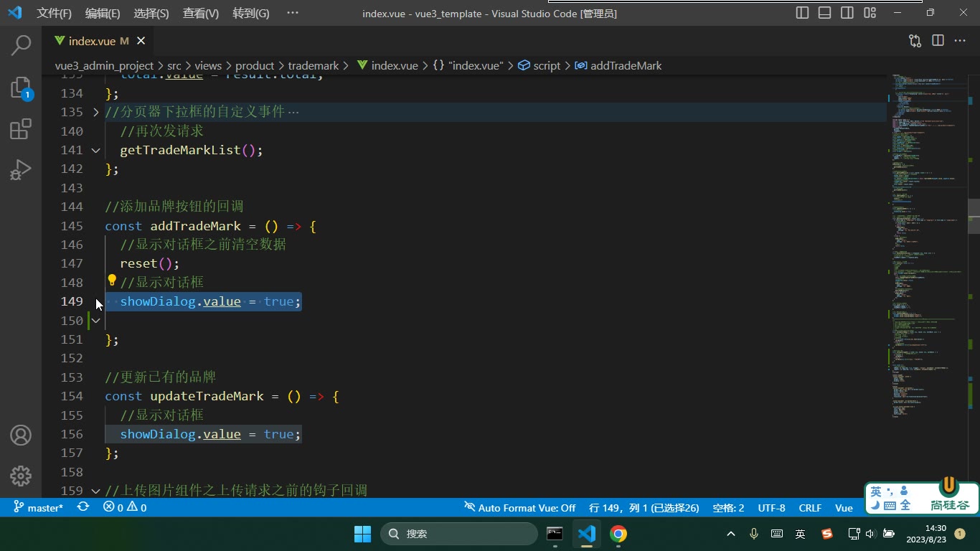This screenshot has width=980, height=551.
Task: Collapse code fold at line 141
Action: point(95,150)
